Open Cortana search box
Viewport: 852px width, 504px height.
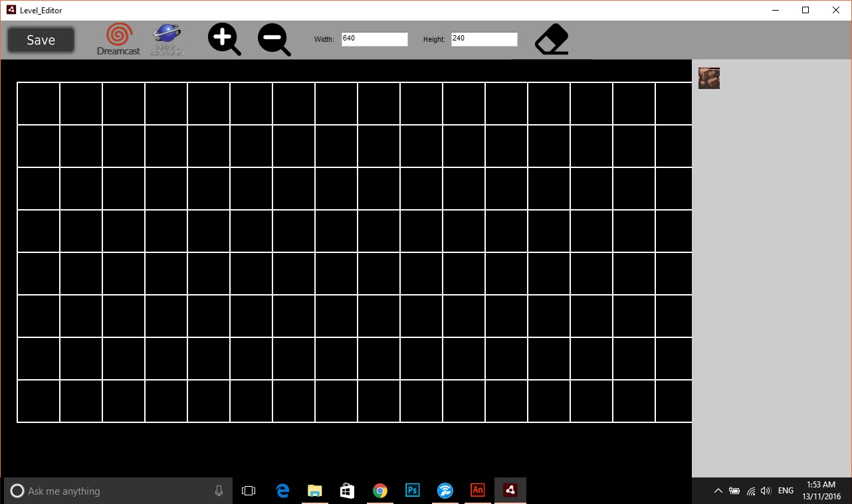point(118,491)
